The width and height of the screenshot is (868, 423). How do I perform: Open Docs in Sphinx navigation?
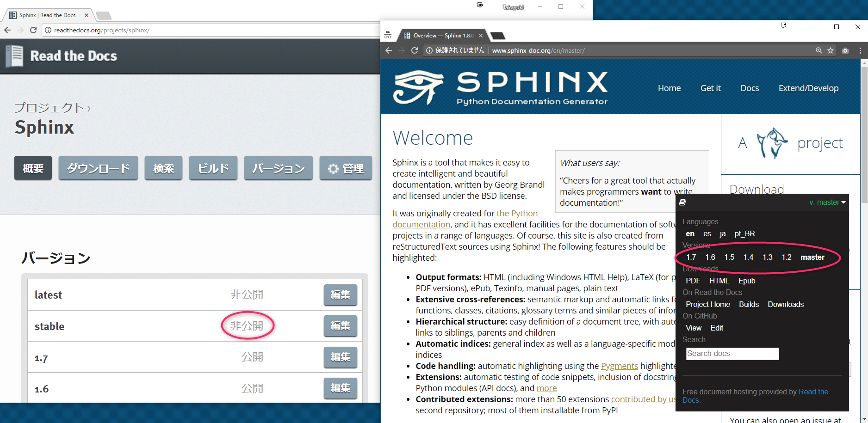click(750, 88)
